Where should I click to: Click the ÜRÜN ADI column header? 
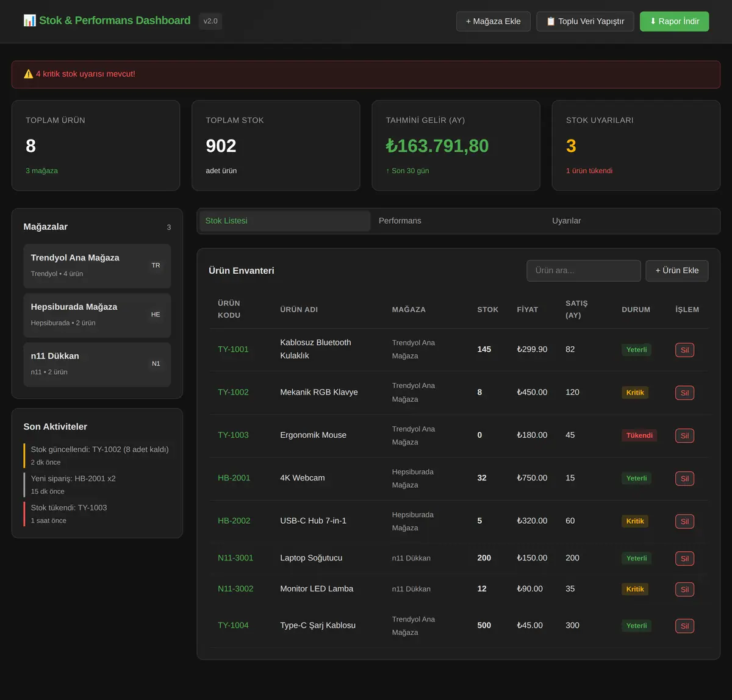point(299,310)
